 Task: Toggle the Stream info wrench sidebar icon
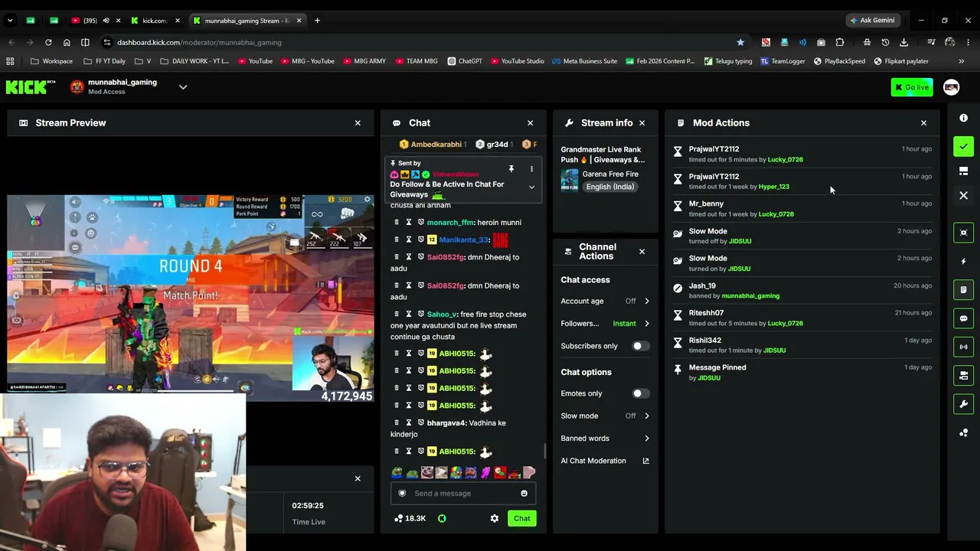tap(963, 404)
